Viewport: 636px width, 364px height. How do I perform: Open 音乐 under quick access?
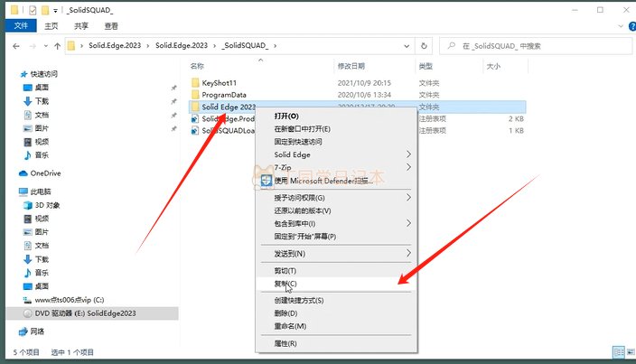click(42, 155)
